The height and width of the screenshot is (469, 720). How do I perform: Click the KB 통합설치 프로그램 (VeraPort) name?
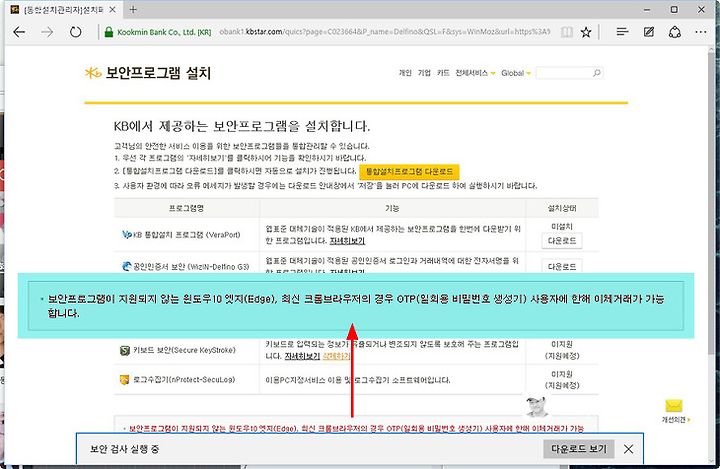coord(186,235)
